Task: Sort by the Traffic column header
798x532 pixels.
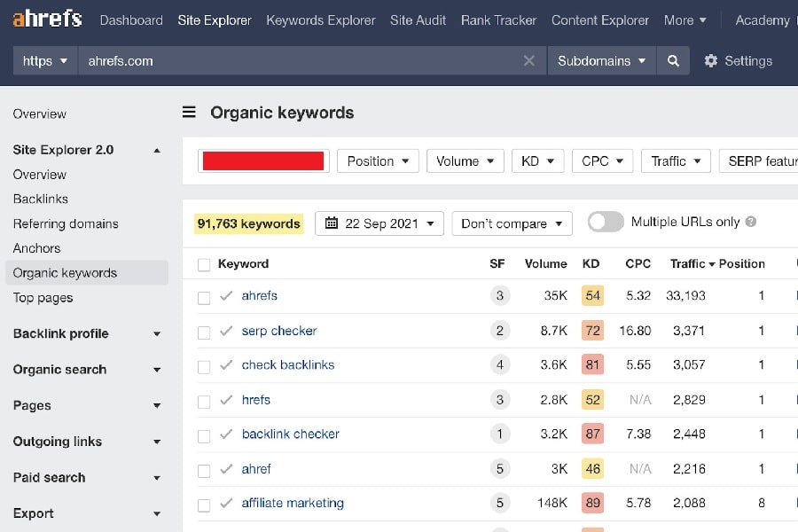Action: [692, 263]
